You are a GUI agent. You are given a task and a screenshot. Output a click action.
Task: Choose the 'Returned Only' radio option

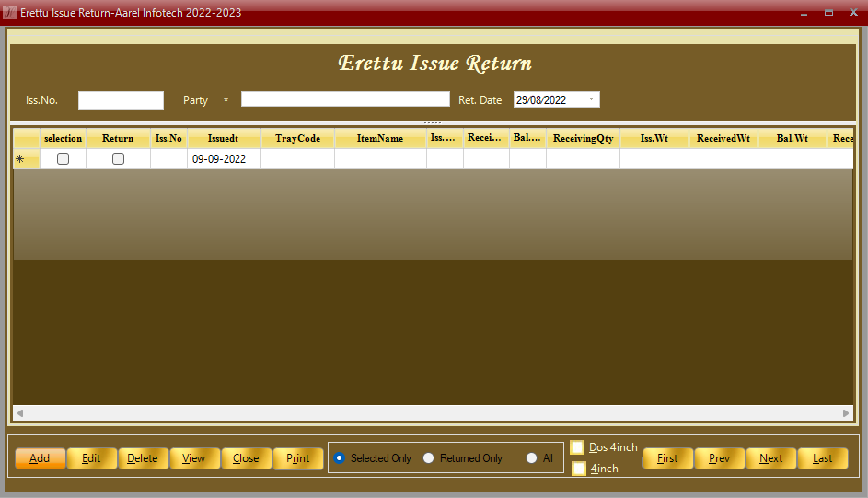(x=429, y=458)
